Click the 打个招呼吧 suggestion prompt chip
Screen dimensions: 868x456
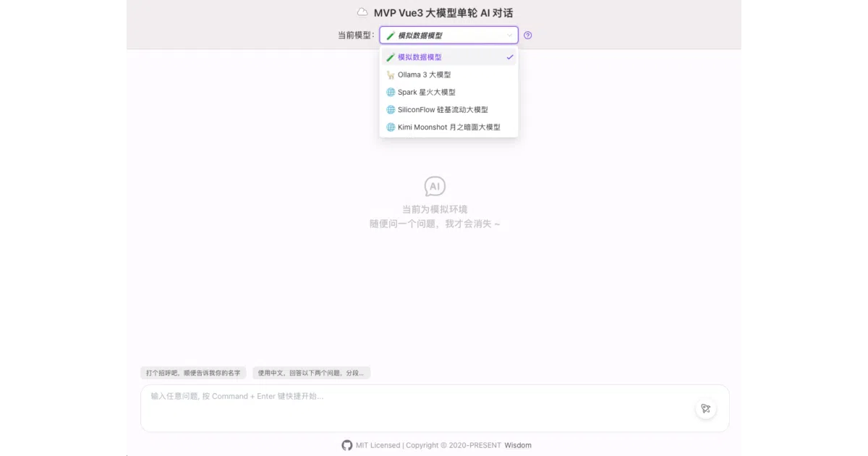[193, 373]
